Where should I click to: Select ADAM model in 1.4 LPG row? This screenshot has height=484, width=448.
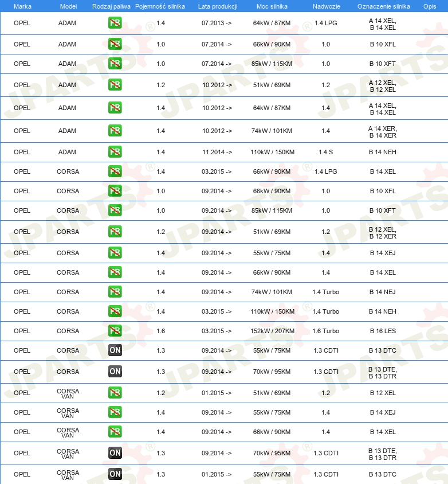[67, 23]
